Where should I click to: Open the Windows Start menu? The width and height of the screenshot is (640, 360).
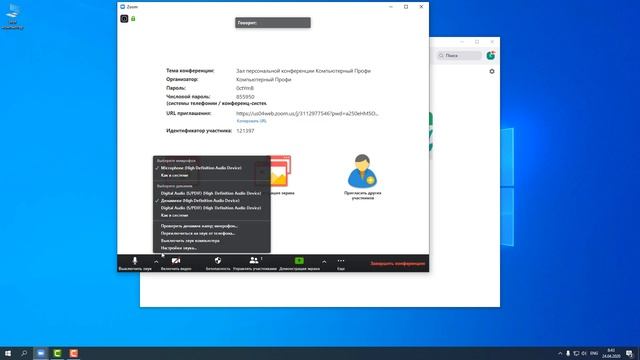(8, 353)
